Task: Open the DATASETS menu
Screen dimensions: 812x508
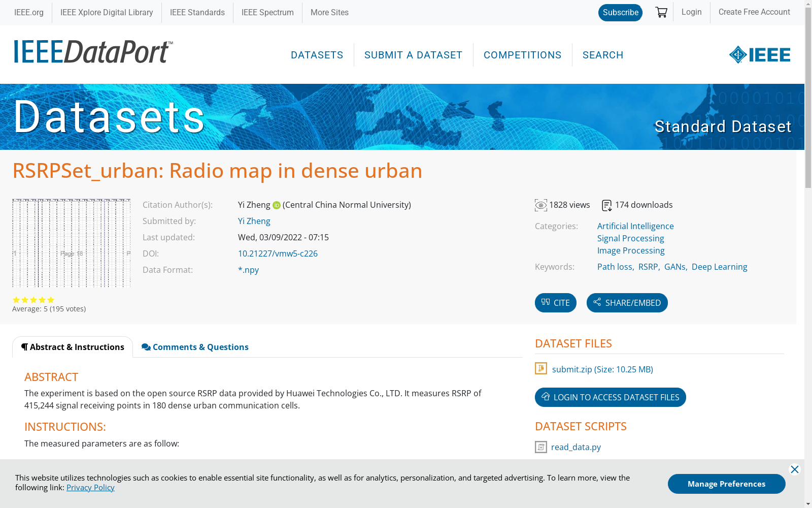Action: tap(317, 55)
